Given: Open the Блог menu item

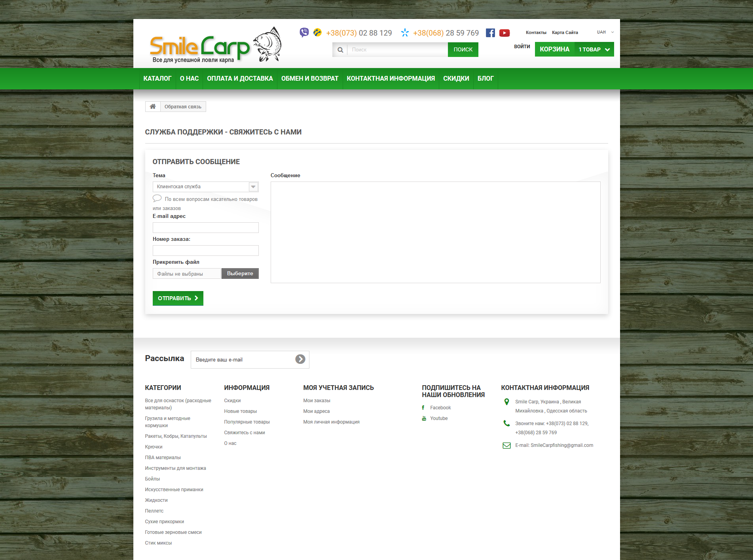Looking at the screenshot, I should point(485,78).
